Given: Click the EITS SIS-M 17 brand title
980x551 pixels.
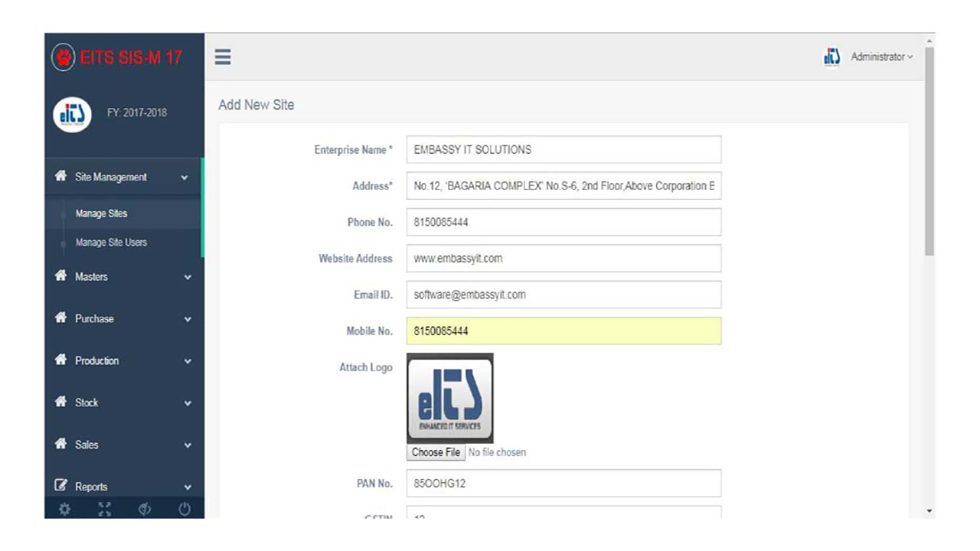Looking at the screenshot, I should click(131, 57).
